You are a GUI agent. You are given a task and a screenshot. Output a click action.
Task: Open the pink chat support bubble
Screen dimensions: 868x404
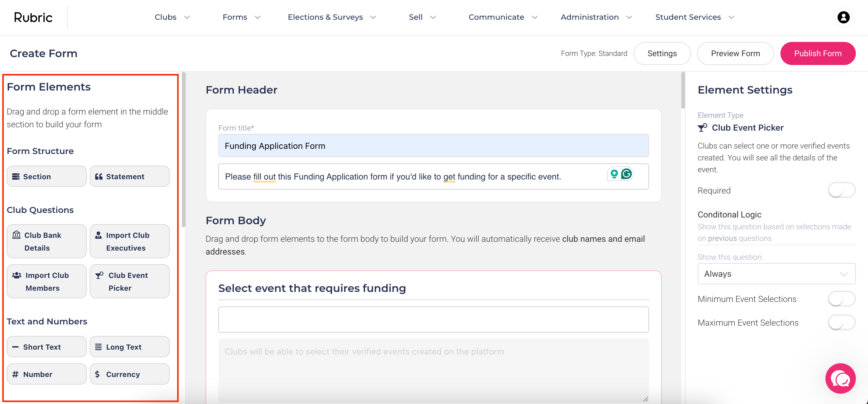pos(840,379)
